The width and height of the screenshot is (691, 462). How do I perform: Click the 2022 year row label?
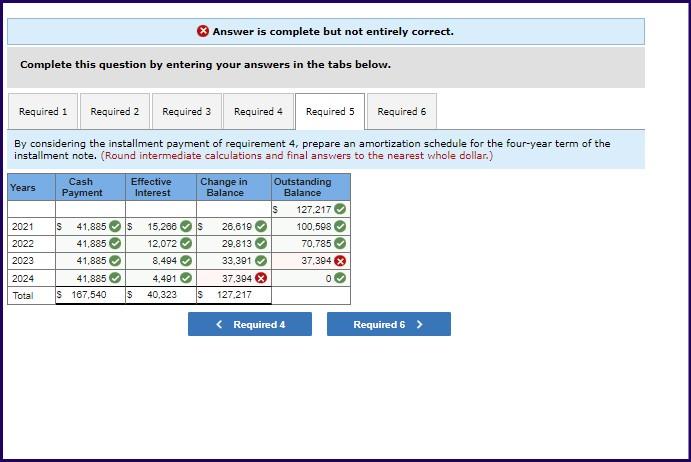[22, 243]
